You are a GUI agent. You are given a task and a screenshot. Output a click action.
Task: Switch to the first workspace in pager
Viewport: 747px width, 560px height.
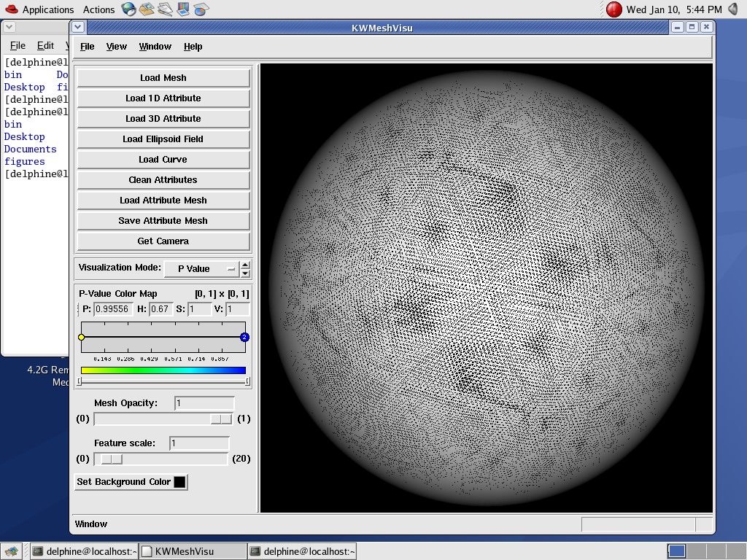676,551
